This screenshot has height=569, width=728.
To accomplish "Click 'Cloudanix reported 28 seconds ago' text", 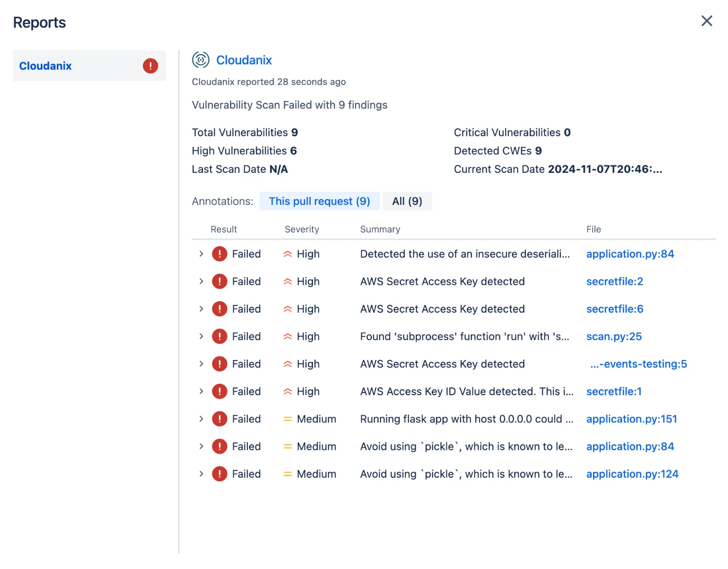I will (x=269, y=82).
